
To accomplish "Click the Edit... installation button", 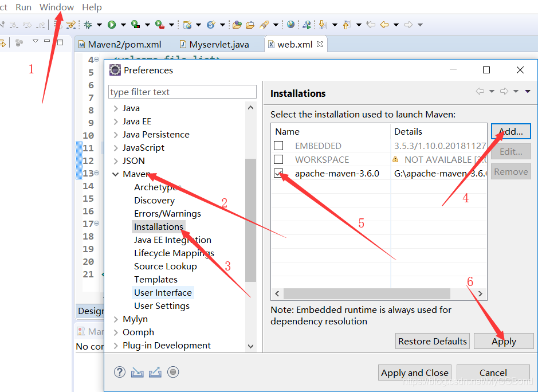I will [x=511, y=151].
